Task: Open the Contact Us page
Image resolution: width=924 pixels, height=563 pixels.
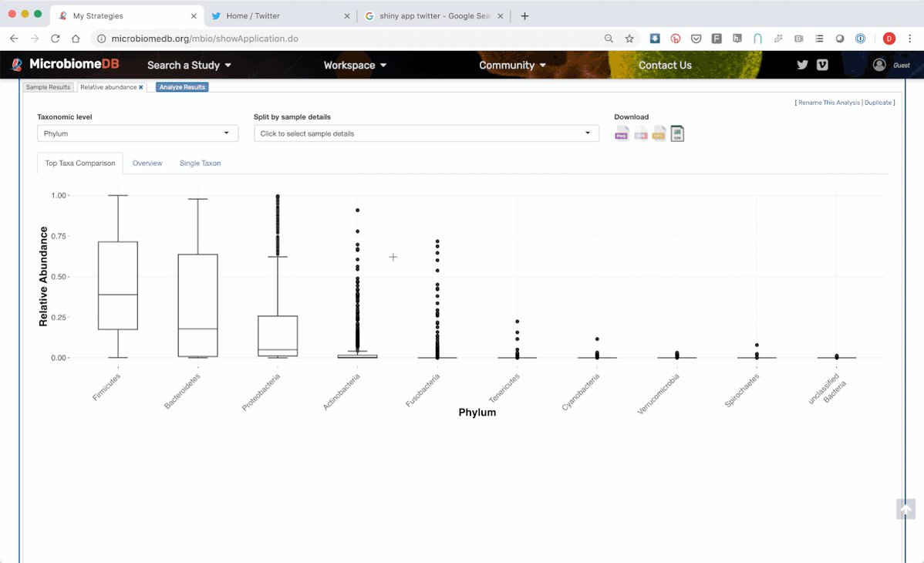Action: [x=665, y=65]
